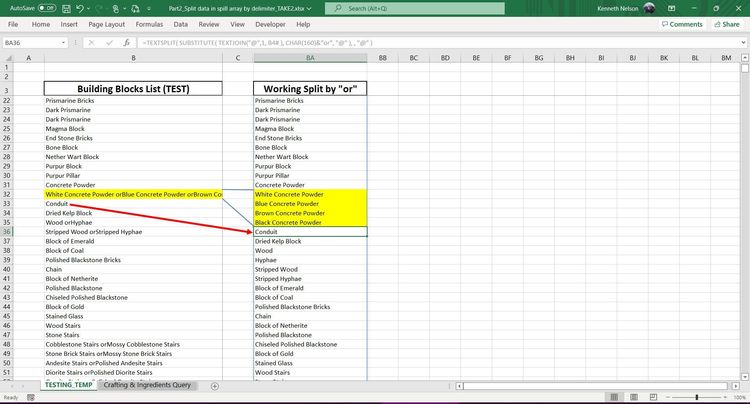Open the Formulas tab
Viewport: 750px width, 404px height.
tap(149, 24)
